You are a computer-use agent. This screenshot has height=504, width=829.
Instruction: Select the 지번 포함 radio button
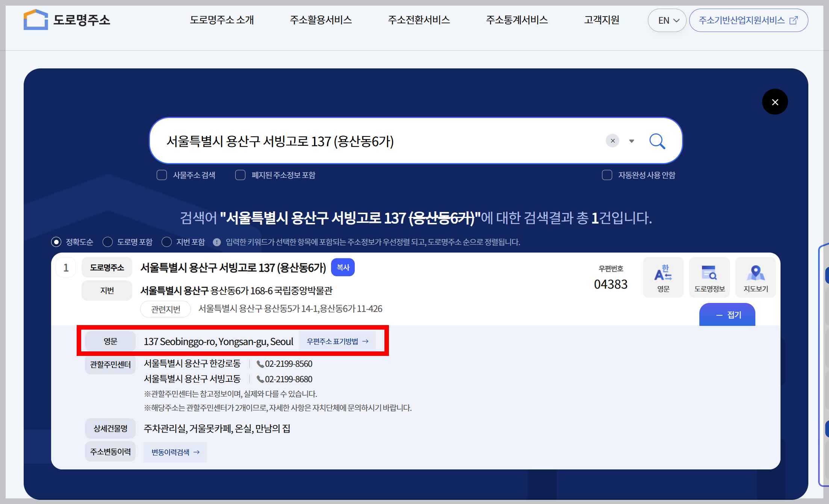tap(167, 242)
